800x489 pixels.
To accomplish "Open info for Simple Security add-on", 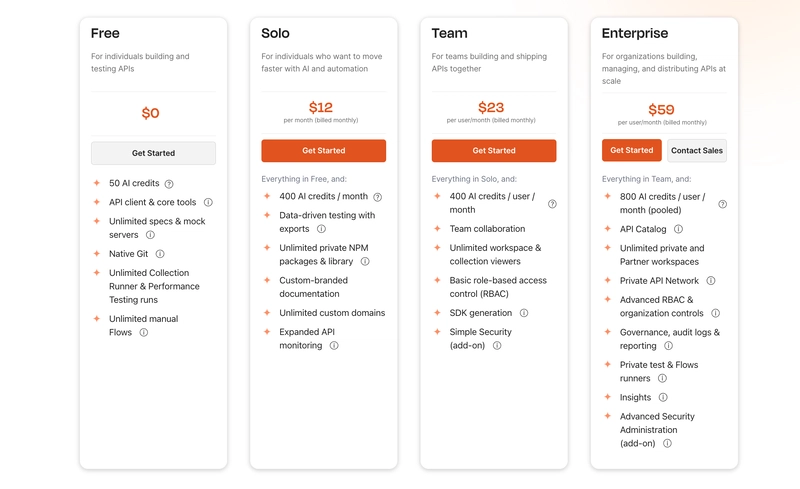I will tap(497, 346).
